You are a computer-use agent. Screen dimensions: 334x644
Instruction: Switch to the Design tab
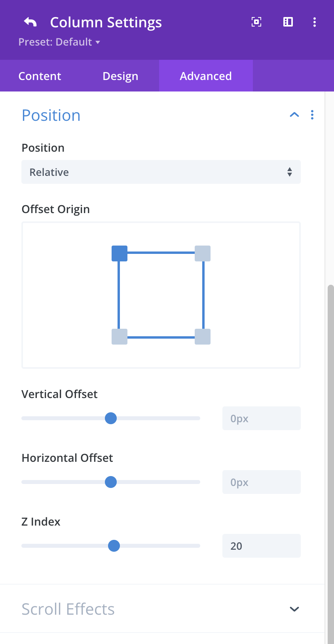pos(120,76)
